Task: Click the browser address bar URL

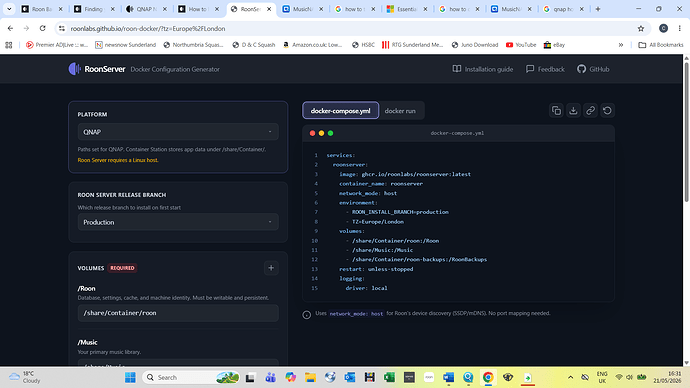Action: click(x=148, y=29)
